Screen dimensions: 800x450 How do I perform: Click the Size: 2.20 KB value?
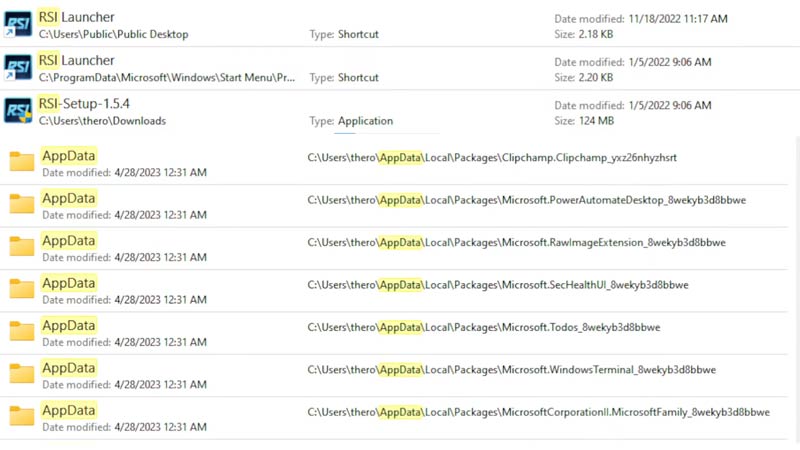pos(584,78)
